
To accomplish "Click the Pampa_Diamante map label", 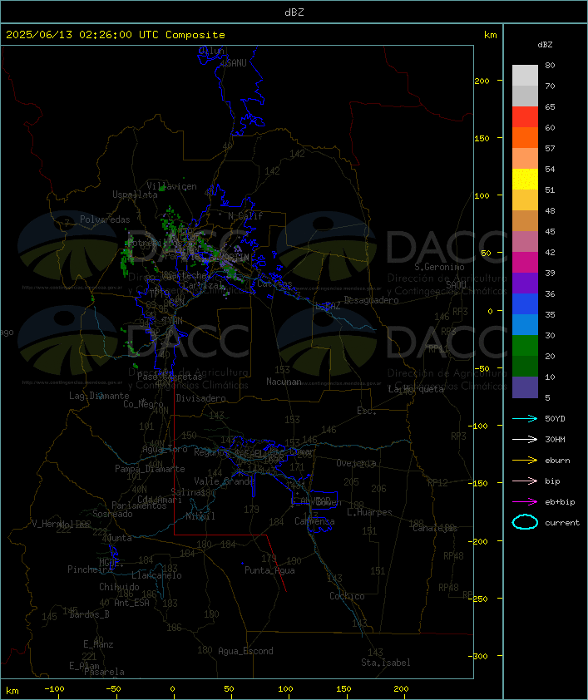I will pyautogui.click(x=150, y=469).
